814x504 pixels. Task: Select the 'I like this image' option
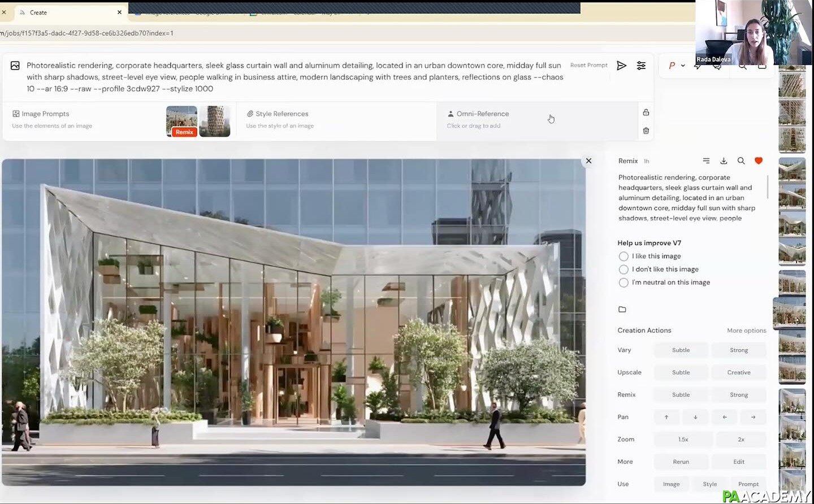(624, 256)
